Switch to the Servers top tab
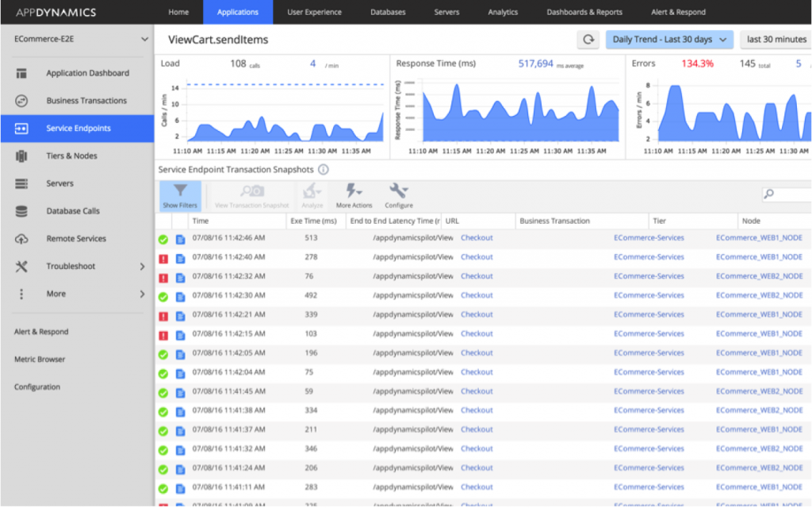 pos(446,12)
